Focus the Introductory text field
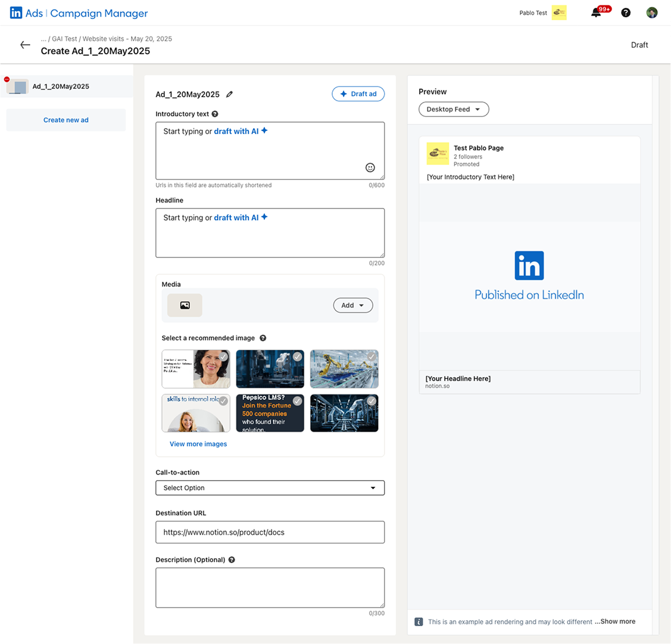 coord(270,151)
